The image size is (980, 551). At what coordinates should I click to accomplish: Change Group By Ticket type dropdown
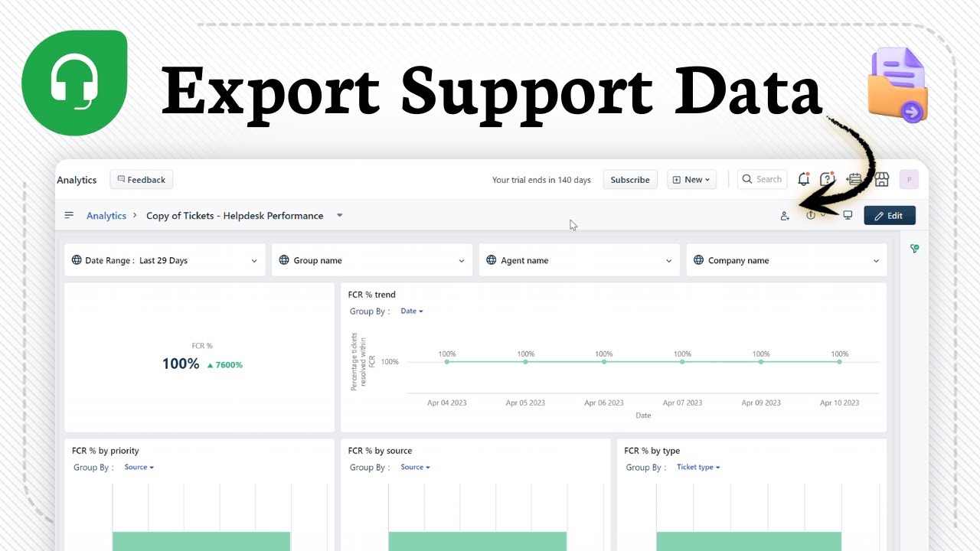click(x=698, y=468)
